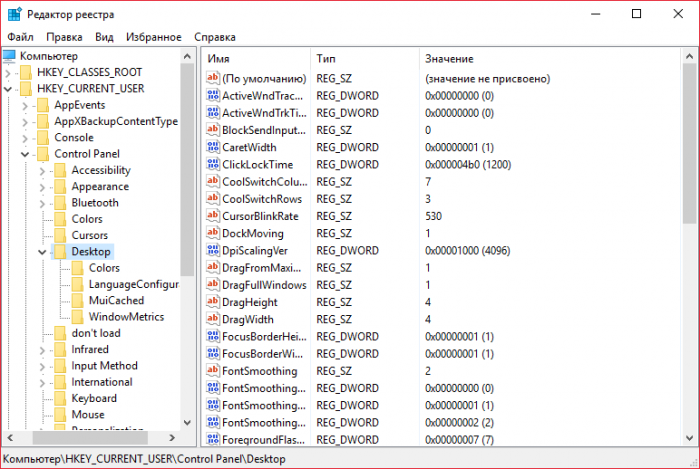Viewport: 700px width, 469px height.
Task: Select the Компьютер root icon
Action: [9, 56]
